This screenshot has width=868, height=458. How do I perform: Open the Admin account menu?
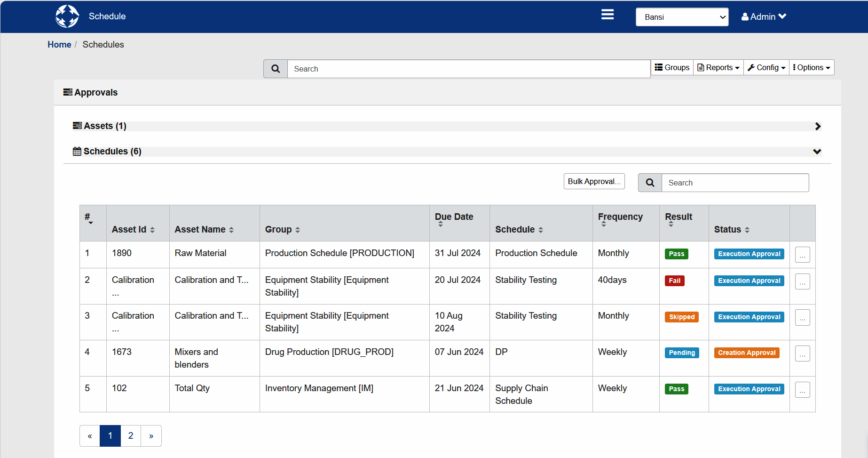click(764, 16)
